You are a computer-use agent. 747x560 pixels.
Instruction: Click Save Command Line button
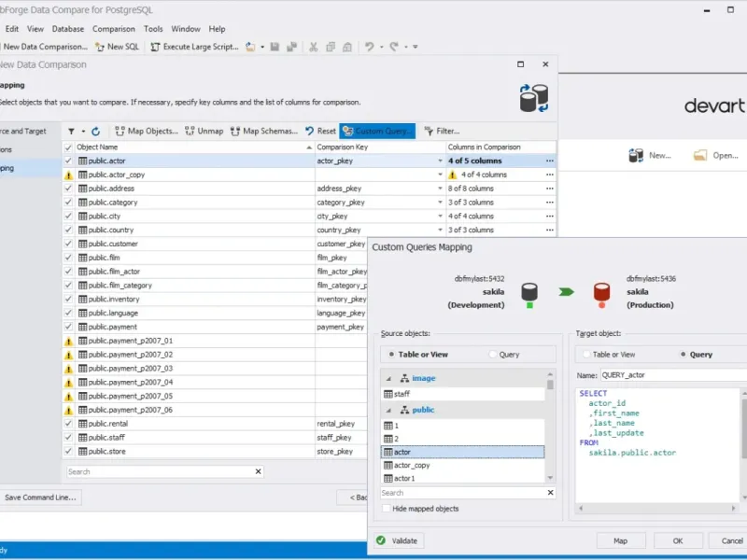pos(40,497)
